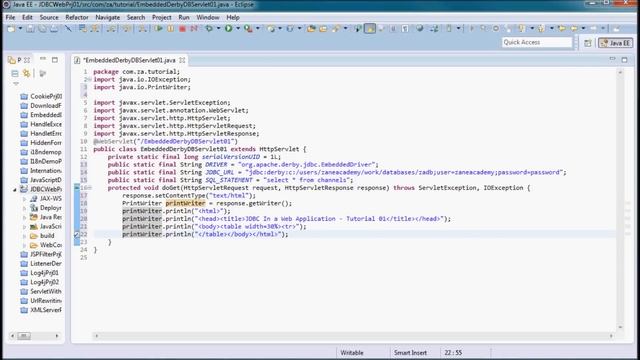Viewport: 640px width, 360px height.
Task: Select the WebContent folder
Action: pyautogui.click(x=46, y=245)
